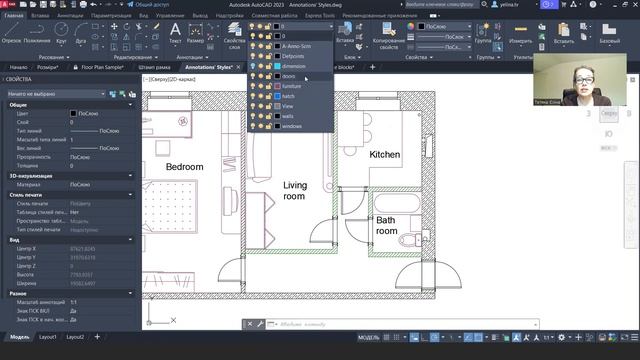The width and height of the screenshot is (640, 360).
Task: Toggle on/off bulb of dimension layer
Action: pos(253,66)
